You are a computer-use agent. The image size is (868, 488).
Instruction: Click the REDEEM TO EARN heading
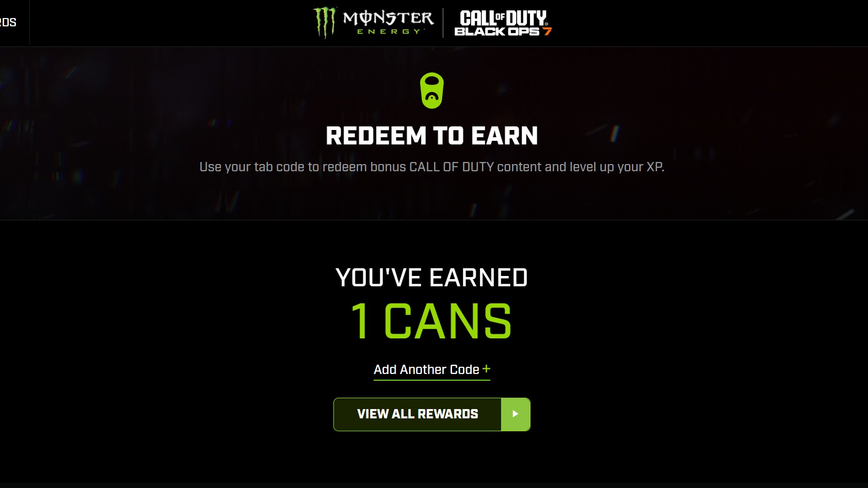tap(432, 136)
